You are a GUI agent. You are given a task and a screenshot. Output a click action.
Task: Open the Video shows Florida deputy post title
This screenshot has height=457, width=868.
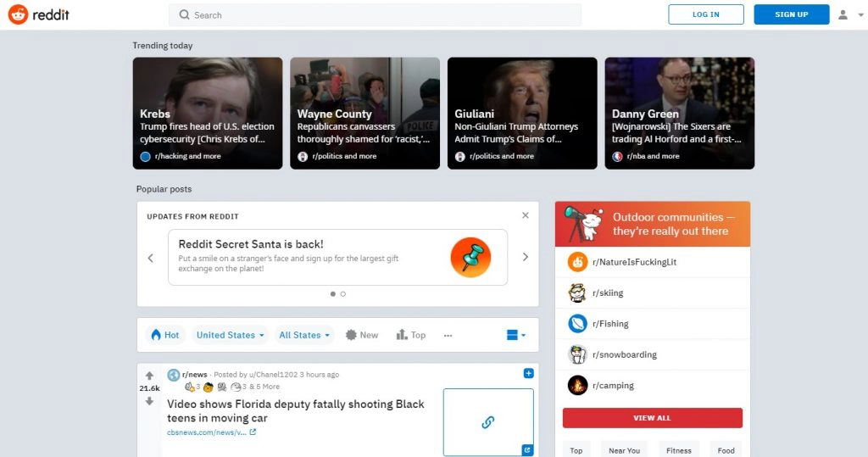(296, 410)
